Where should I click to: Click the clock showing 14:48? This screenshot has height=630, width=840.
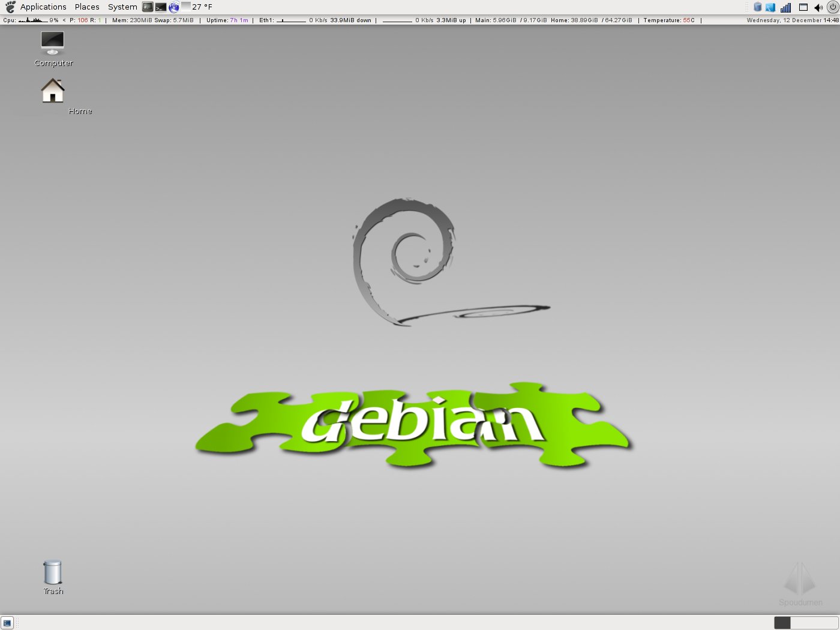[831, 20]
